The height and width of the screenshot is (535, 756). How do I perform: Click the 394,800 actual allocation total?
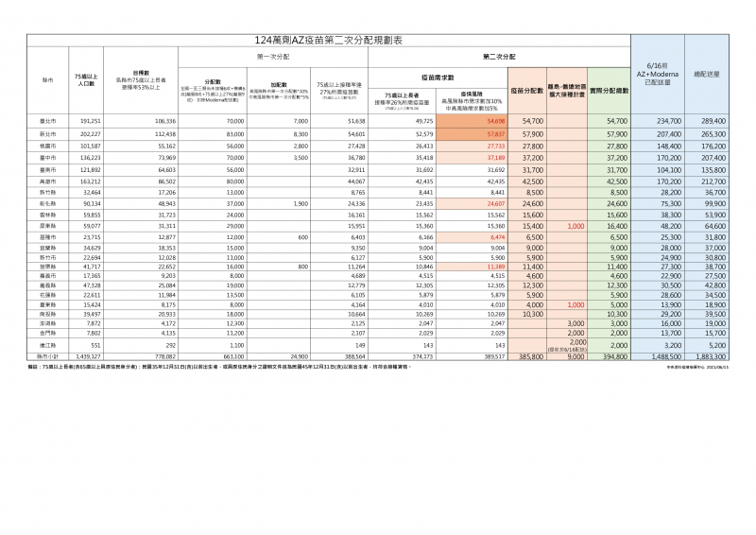614,357
